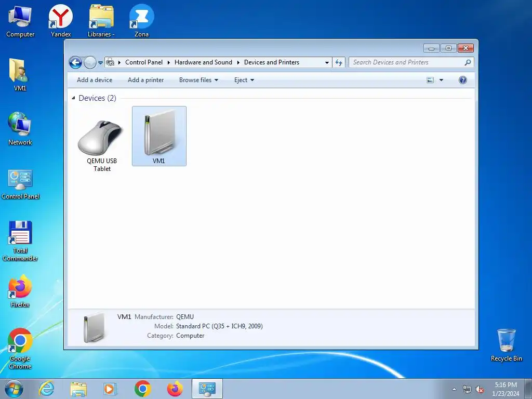The width and height of the screenshot is (532, 399).
Task: Open the recent pages arrow beside Forward
Action: [x=100, y=63]
